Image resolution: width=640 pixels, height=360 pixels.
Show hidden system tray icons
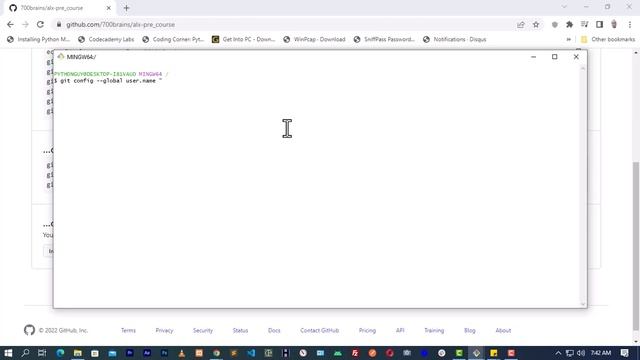[x=558, y=353]
